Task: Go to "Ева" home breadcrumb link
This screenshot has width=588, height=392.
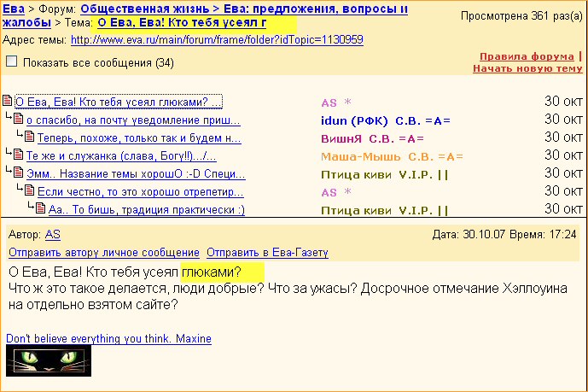Action: click(x=14, y=9)
